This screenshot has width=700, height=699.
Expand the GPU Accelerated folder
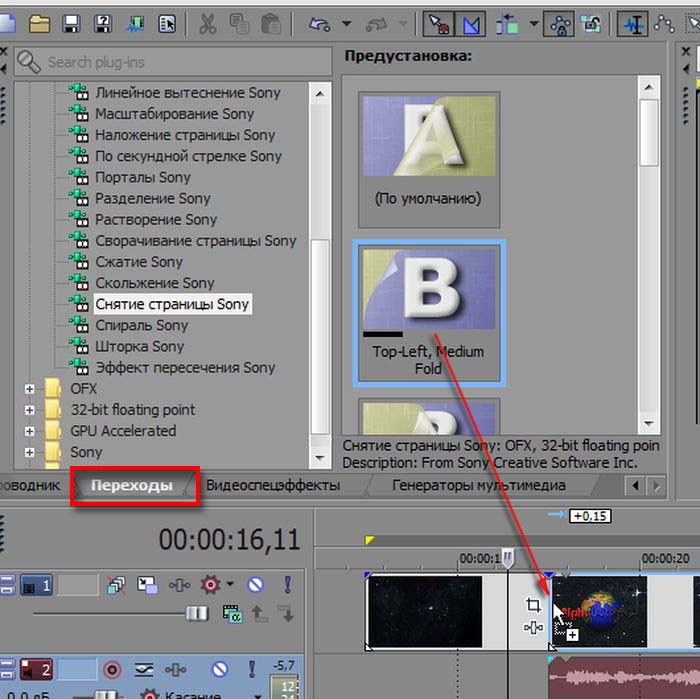point(28,431)
